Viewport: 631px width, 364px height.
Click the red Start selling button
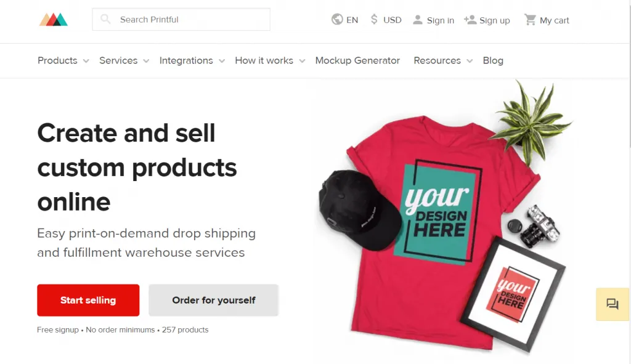pos(88,300)
